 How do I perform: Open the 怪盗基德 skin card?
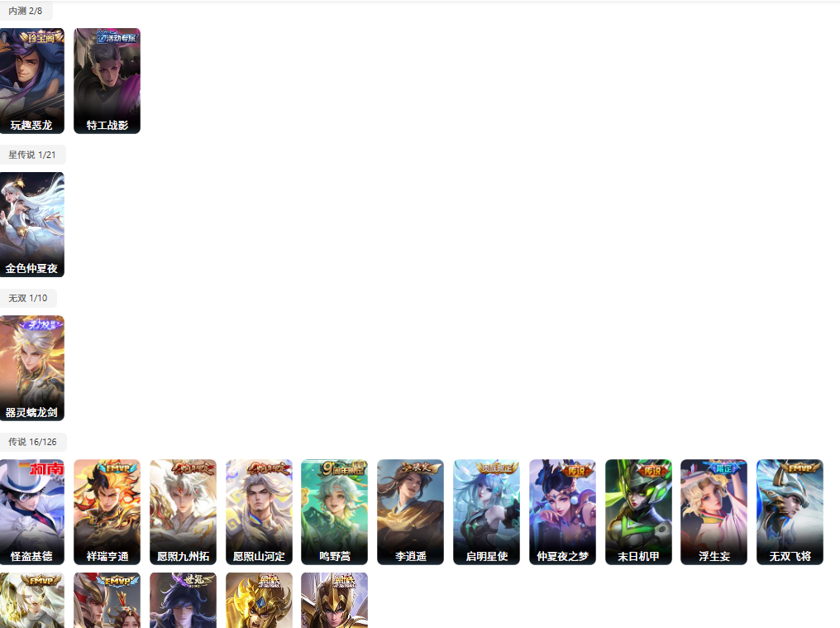[x=32, y=512]
